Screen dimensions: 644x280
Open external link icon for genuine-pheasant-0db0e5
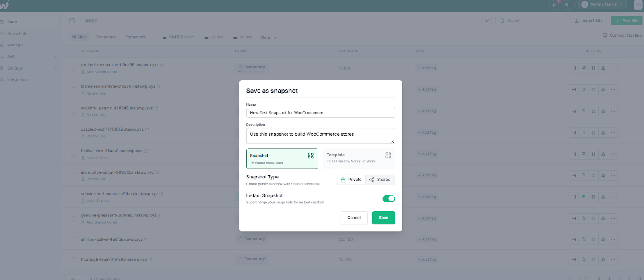(x=160, y=216)
